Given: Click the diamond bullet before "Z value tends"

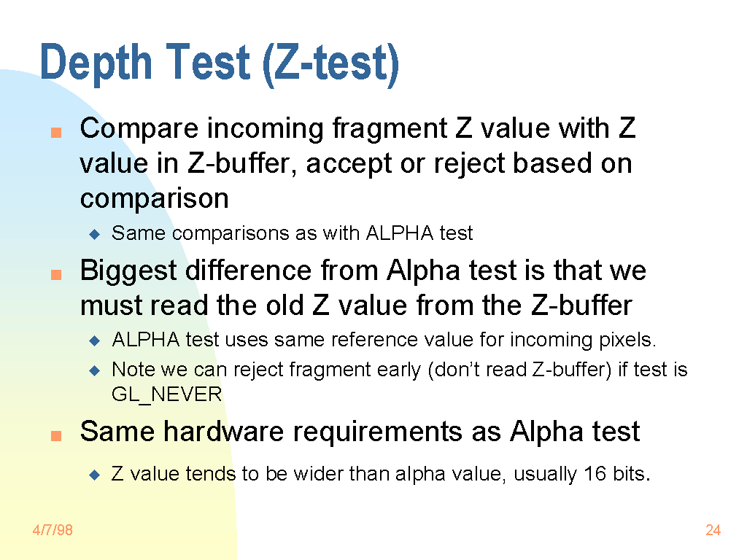Looking at the screenshot, I should [93, 475].
